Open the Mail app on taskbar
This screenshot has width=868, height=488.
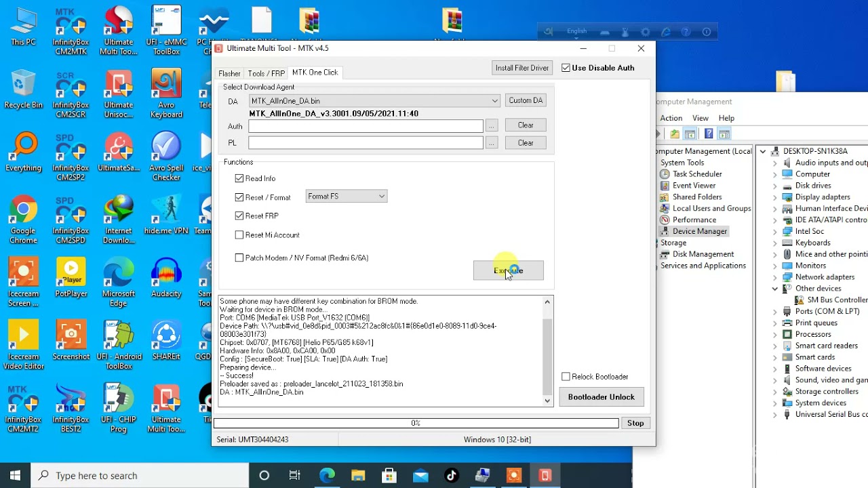(x=420, y=476)
